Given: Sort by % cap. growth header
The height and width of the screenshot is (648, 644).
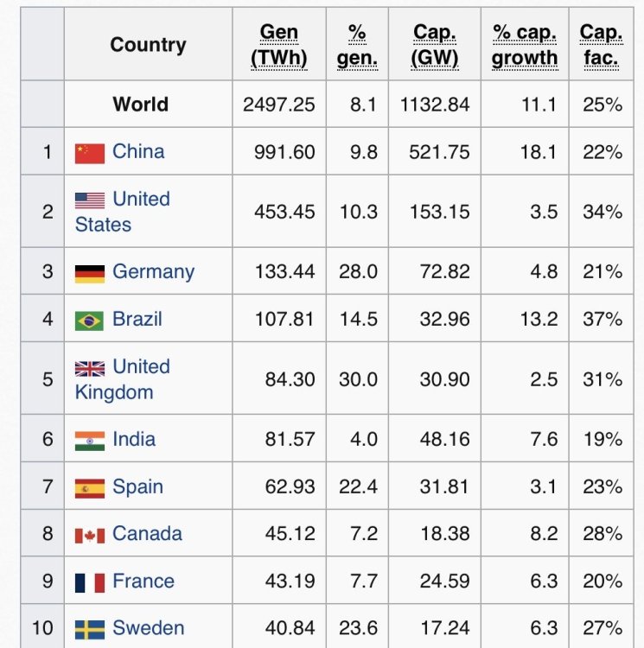Looking at the screenshot, I should (x=525, y=46).
